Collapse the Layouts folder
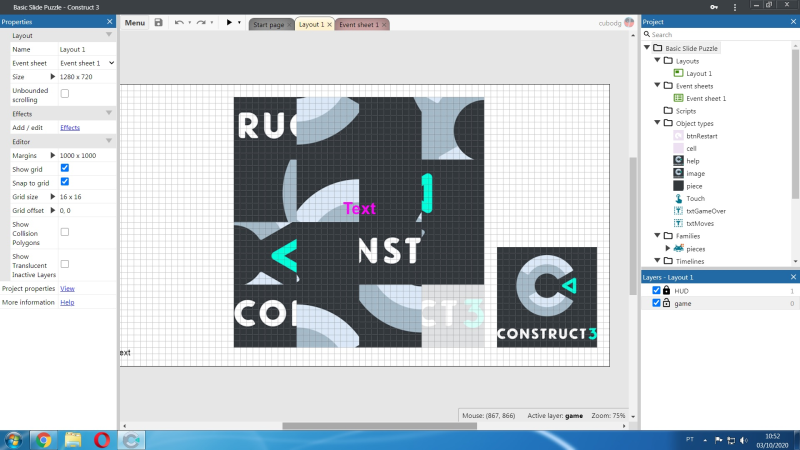This screenshot has width=800, height=450. pyautogui.click(x=658, y=60)
